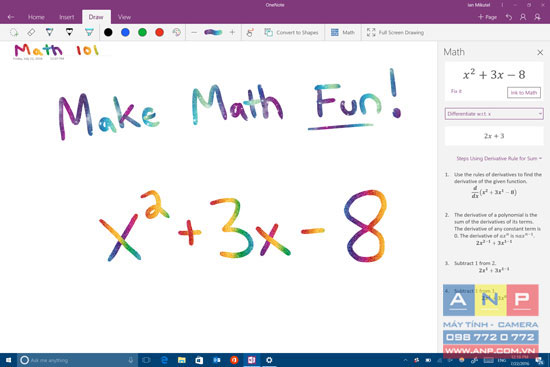550x367 pixels.
Task: Select the highlighter tool
Action: (x=89, y=32)
